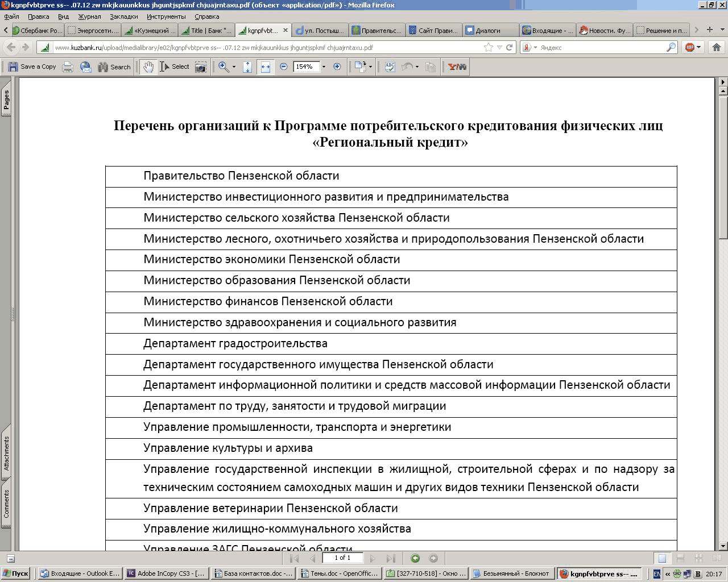The width and height of the screenshot is (728, 582).
Task: Click the zoom in plus button
Action: click(x=337, y=66)
